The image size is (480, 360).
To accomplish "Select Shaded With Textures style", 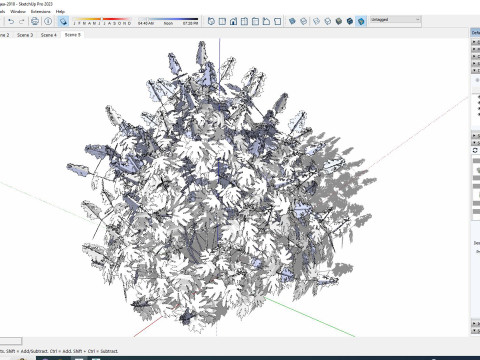I will click(x=350, y=21).
